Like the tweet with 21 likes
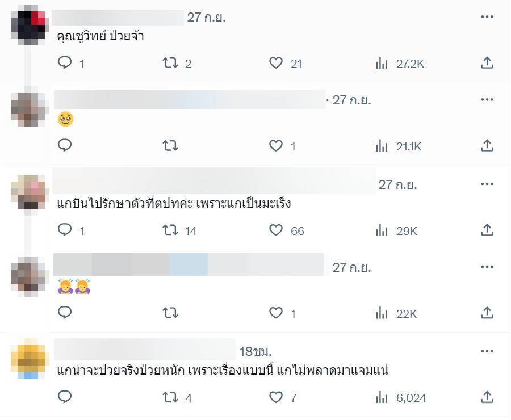This screenshot has width=511, height=420. click(276, 63)
